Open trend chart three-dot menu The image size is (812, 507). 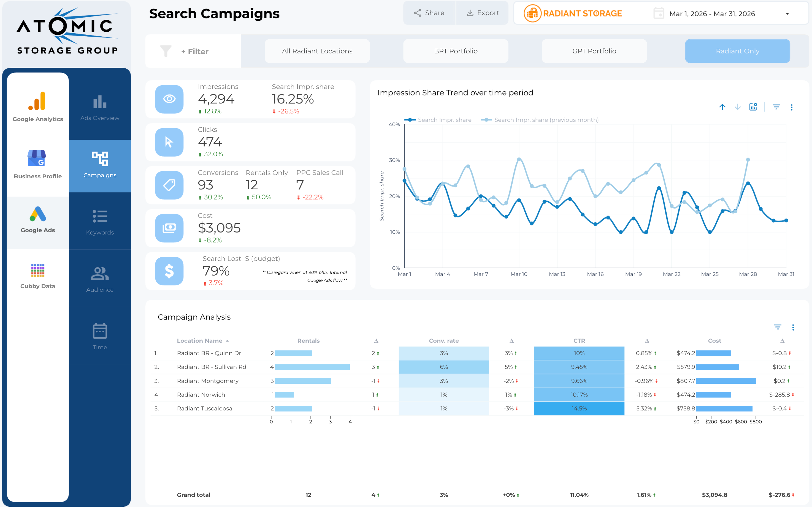[x=792, y=107]
